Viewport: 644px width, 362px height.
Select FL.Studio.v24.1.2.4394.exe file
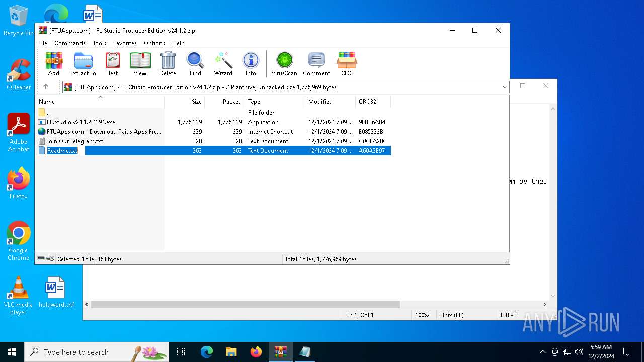(x=213, y=122)
